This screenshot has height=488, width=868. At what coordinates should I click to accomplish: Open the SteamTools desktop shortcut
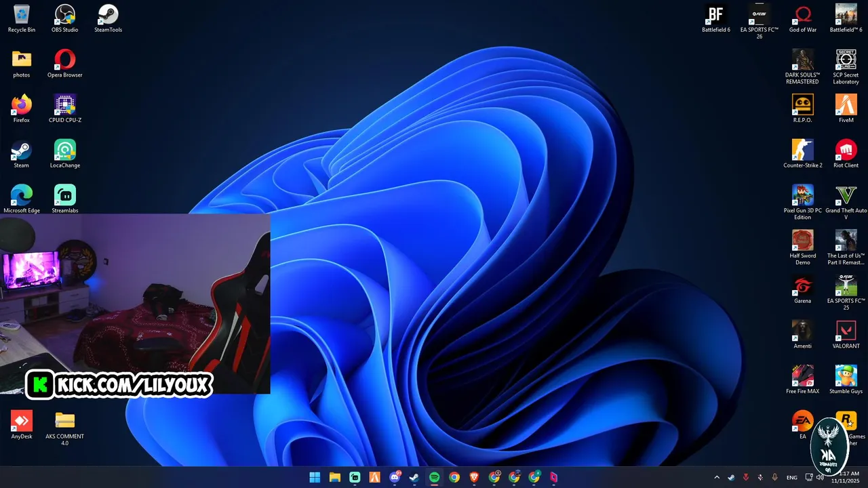[x=108, y=18]
